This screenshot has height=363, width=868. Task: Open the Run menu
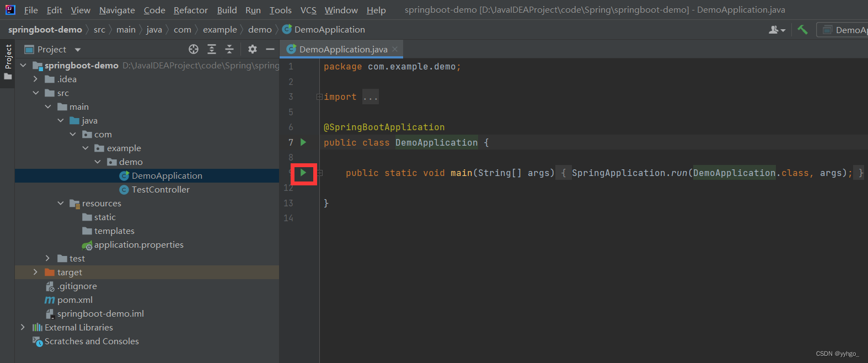tap(253, 10)
